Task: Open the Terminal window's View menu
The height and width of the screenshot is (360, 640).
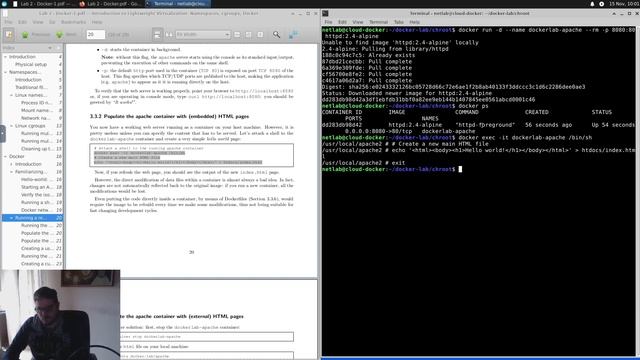Action: click(358, 22)
